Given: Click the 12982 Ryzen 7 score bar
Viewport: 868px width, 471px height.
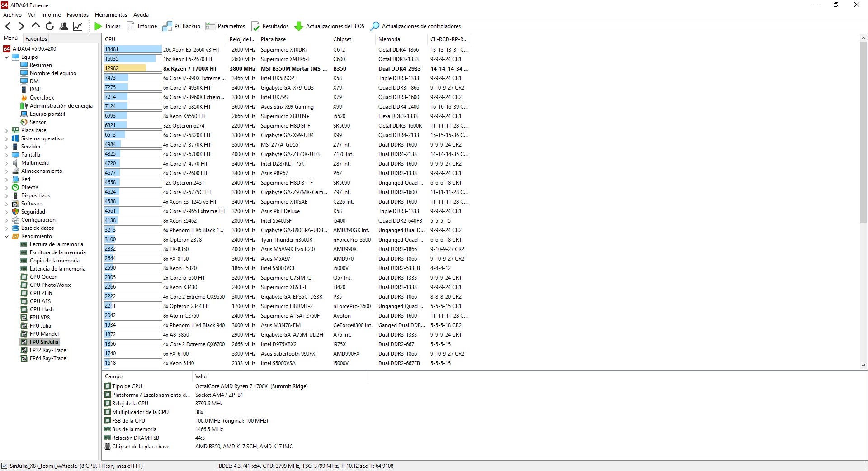Looking at the screenshot, I should [132, 68].
